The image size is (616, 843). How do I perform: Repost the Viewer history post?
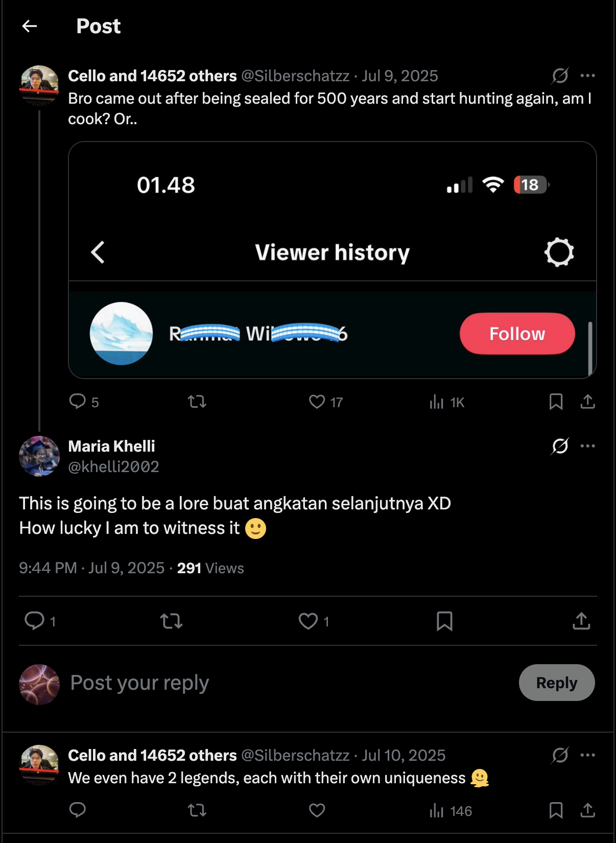(x=197, y=402)
